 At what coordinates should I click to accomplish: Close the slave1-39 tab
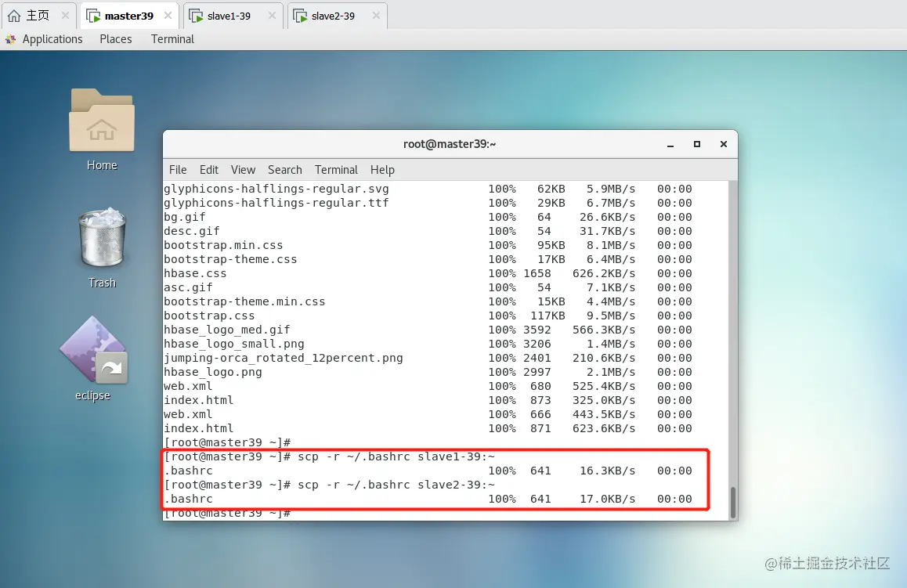(272, 16)
